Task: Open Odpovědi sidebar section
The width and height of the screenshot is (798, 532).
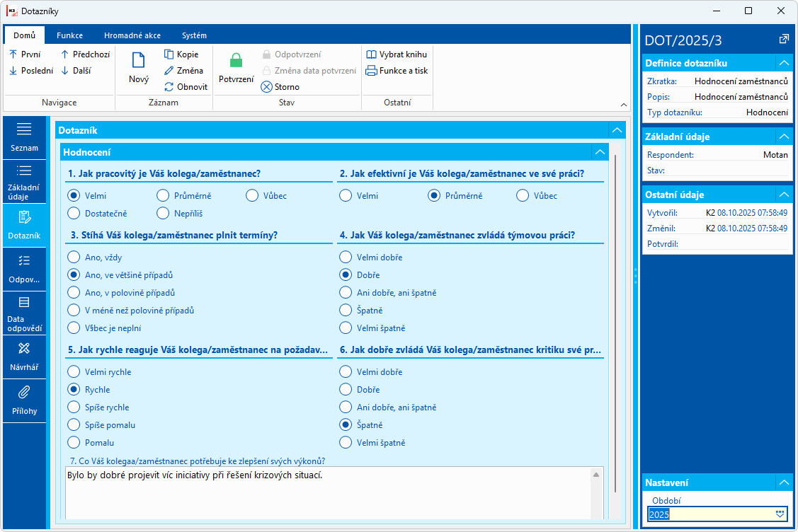Action: (x=24, y=269)
